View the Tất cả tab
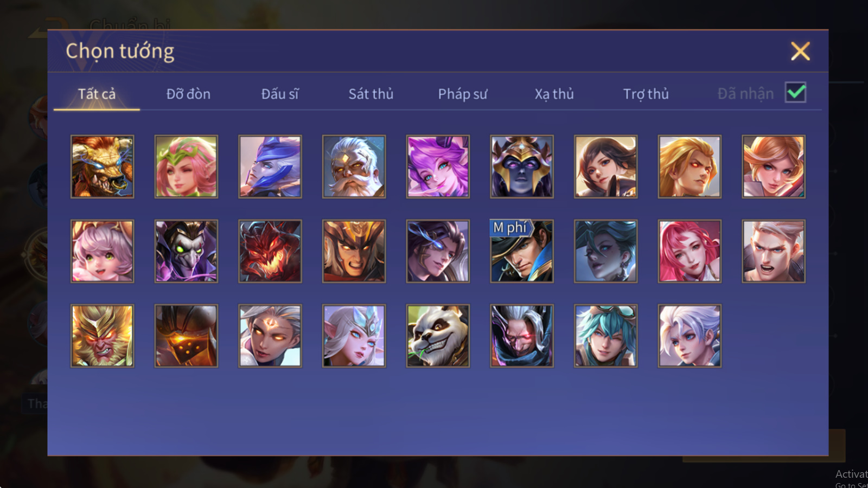This screenshot has height=488, width=868. point(97,94)
